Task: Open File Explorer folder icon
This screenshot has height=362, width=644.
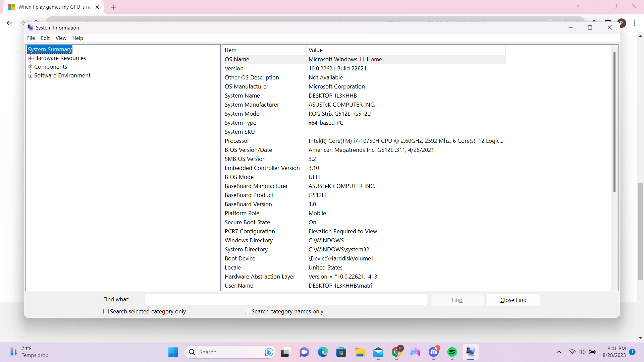Action: (x=360, y=352)
